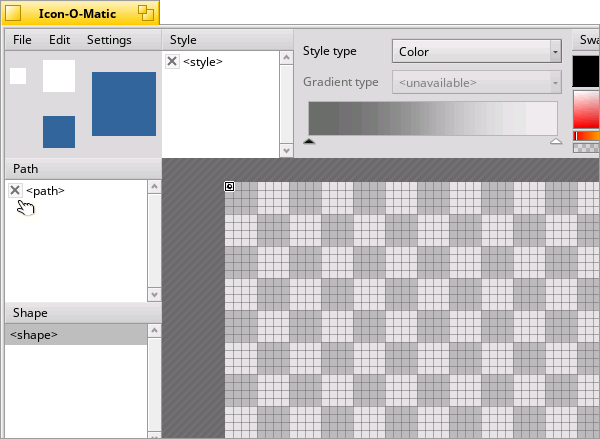Click the white gradient stop marker
The width and height of the screenshot is (600, 439).
(x=556, y=142)
